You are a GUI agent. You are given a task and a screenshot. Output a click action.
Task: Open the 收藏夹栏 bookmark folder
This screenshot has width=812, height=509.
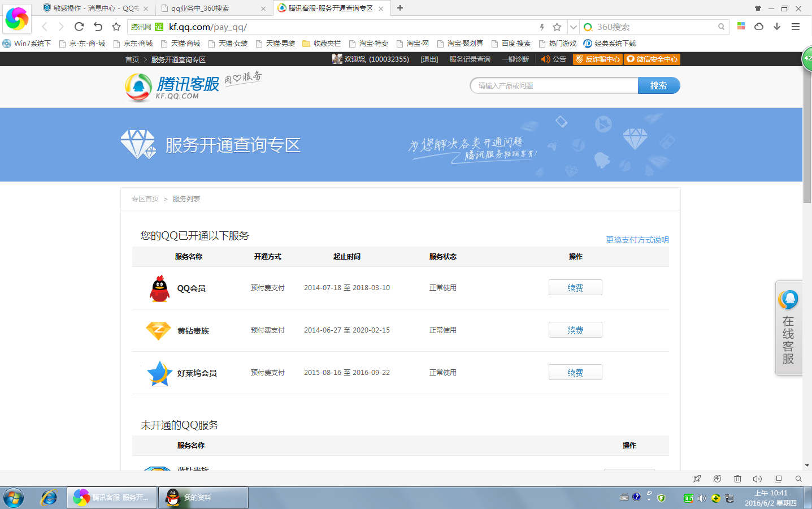click(x=322, y=43)
